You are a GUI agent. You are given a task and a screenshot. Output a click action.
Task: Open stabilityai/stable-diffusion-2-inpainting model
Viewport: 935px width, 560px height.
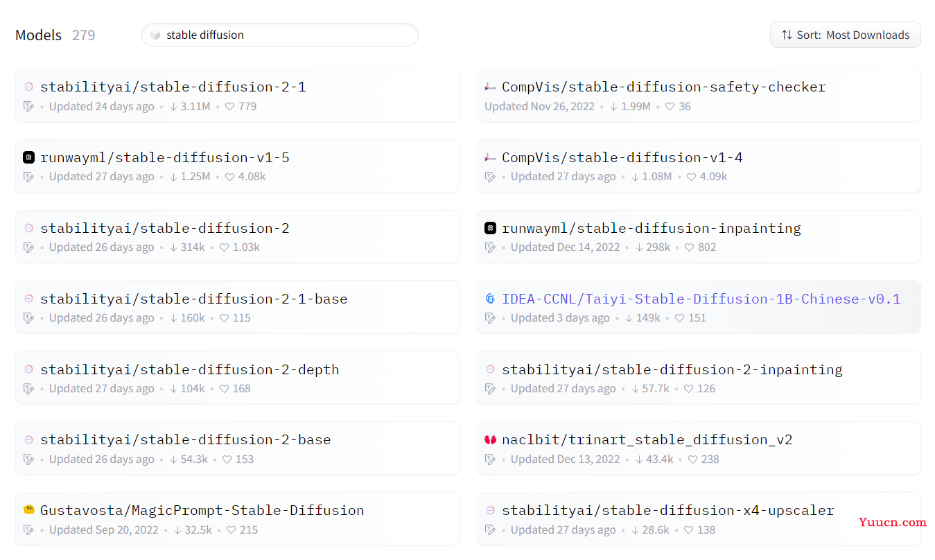pos(699,378)
